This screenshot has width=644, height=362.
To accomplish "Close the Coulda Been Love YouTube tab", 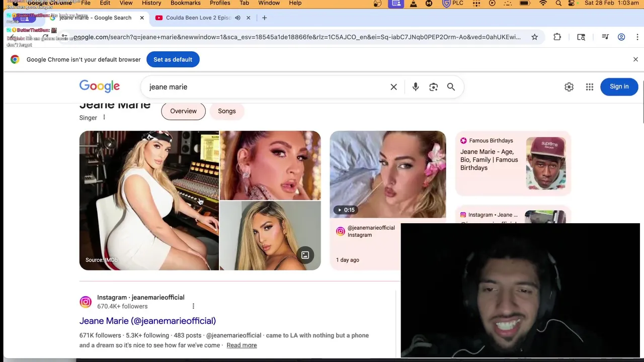I will [x=248, y=18].
